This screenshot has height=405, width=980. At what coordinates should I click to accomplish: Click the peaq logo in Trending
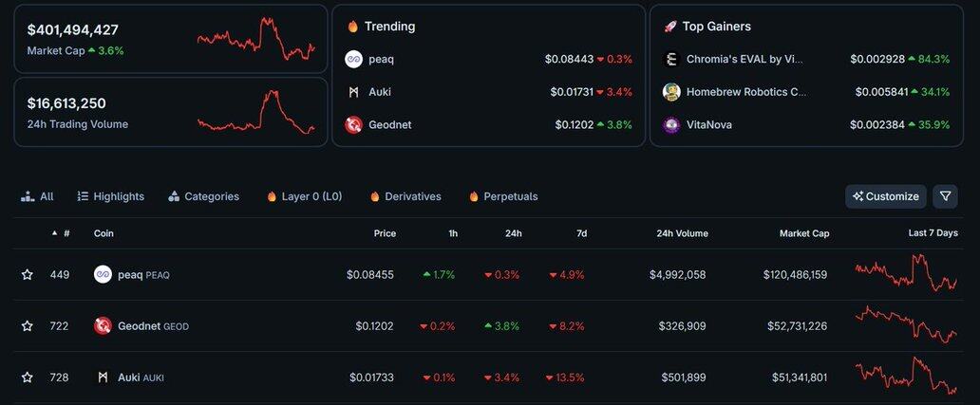click(x=353, y=59)
